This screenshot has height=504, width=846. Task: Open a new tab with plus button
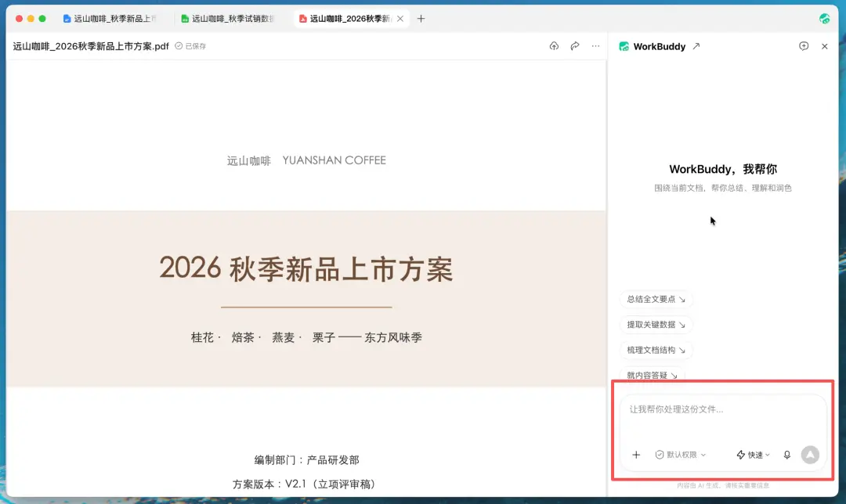point(421,18)
